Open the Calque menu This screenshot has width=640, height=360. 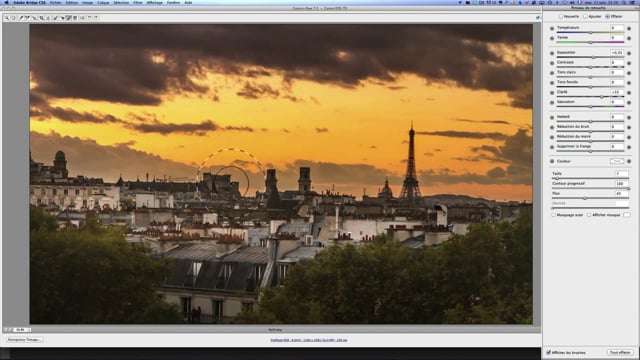click(103, 2)
